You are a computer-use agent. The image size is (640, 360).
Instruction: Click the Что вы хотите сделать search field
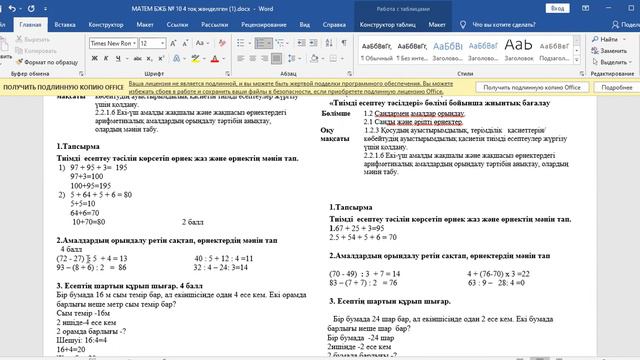tap(504, 24)
